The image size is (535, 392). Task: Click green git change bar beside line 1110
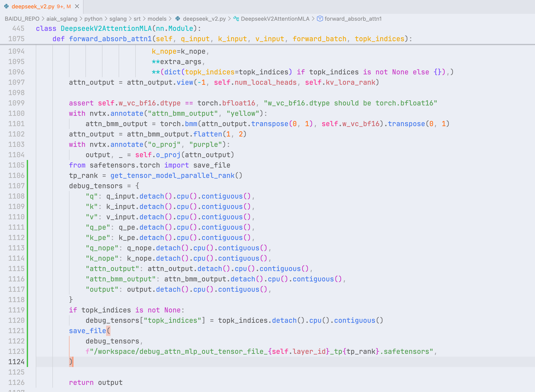(28, 217)
